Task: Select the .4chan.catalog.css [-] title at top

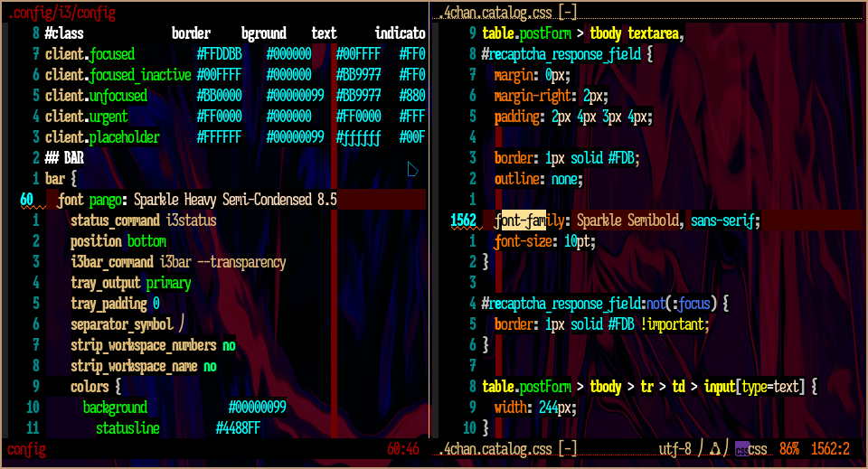Action: [x=508, y=12]
